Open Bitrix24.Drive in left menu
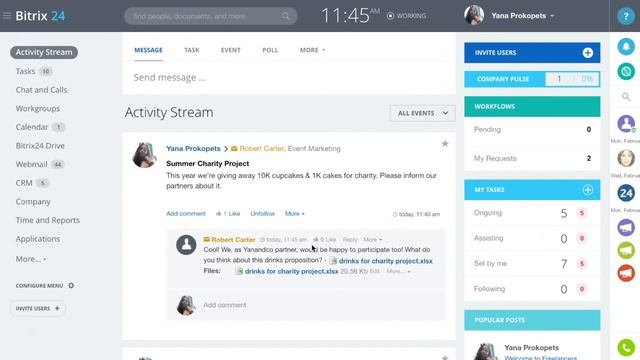The height and width of the screenshot is (360, 640). click(40, 146)
